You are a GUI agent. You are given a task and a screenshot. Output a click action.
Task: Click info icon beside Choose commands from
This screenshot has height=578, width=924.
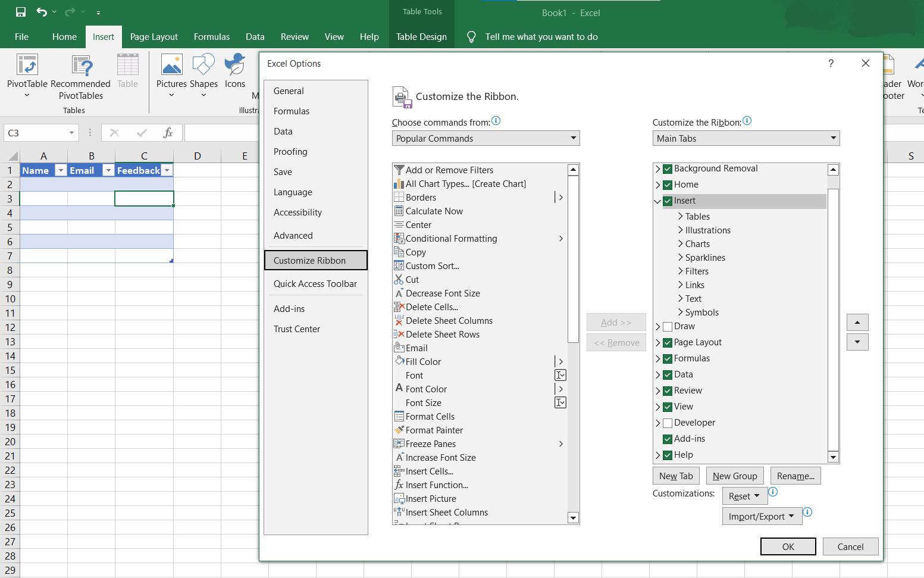[496, 121]
